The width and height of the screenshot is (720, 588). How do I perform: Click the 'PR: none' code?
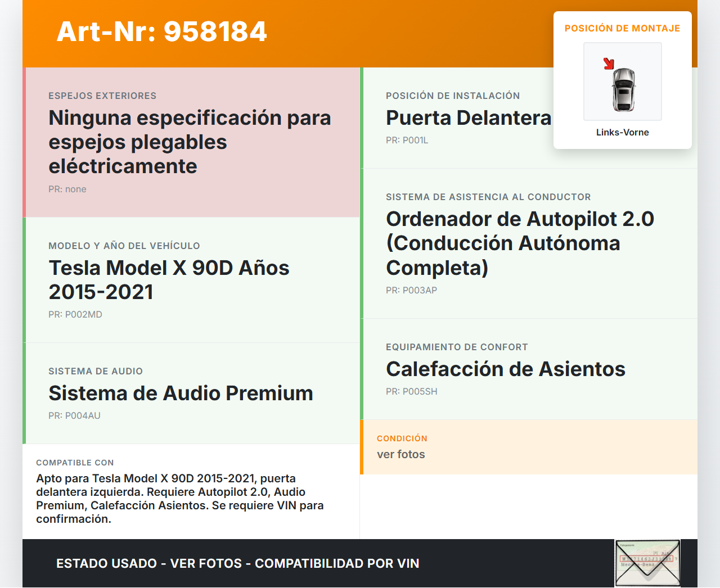[67, 189]
